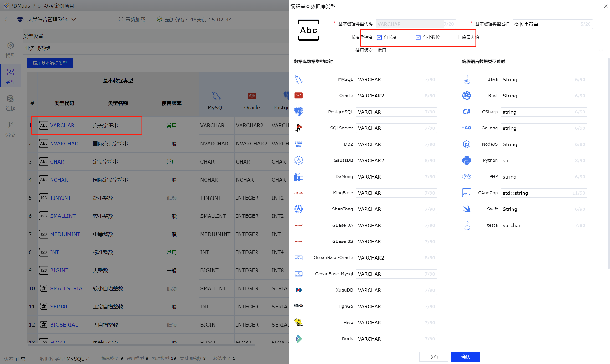Open the 连接 sidebar tab
610x364 pixels.
(10, 103)
